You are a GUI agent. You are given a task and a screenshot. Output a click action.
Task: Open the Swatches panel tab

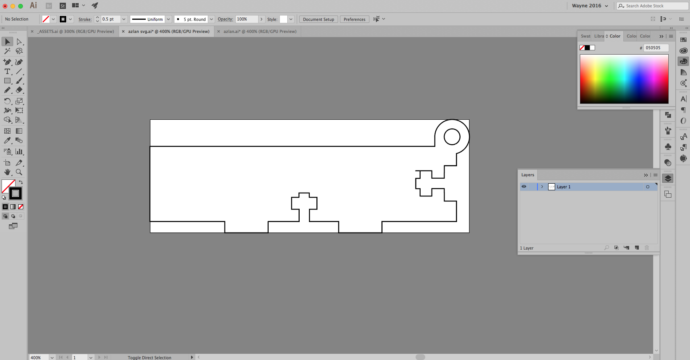click(585, 36)
